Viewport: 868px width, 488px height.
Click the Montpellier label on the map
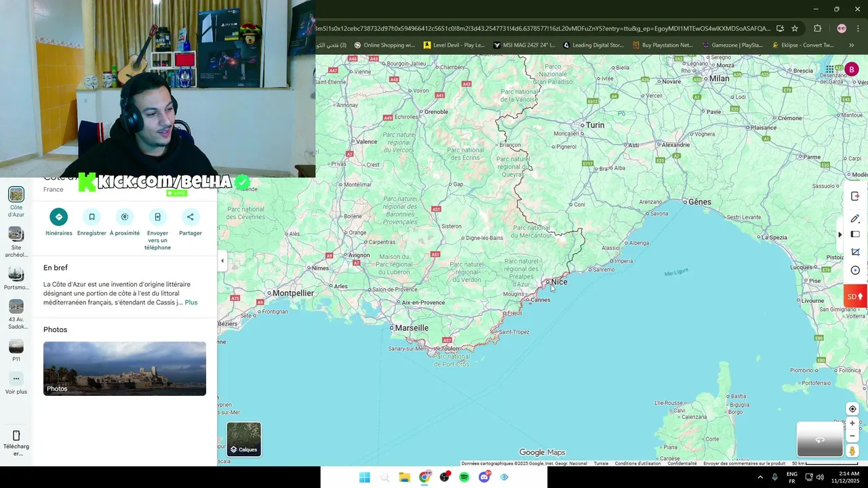pos(293,293)
